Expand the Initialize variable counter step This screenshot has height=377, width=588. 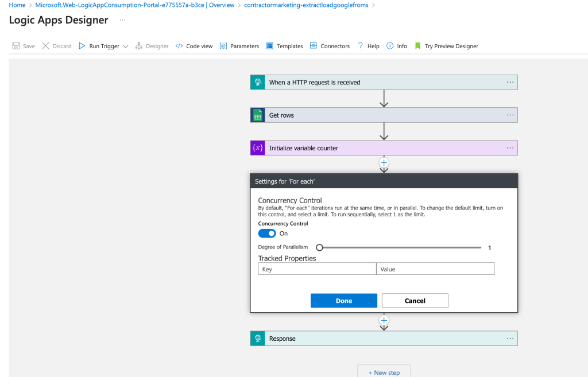pos(384,148)
